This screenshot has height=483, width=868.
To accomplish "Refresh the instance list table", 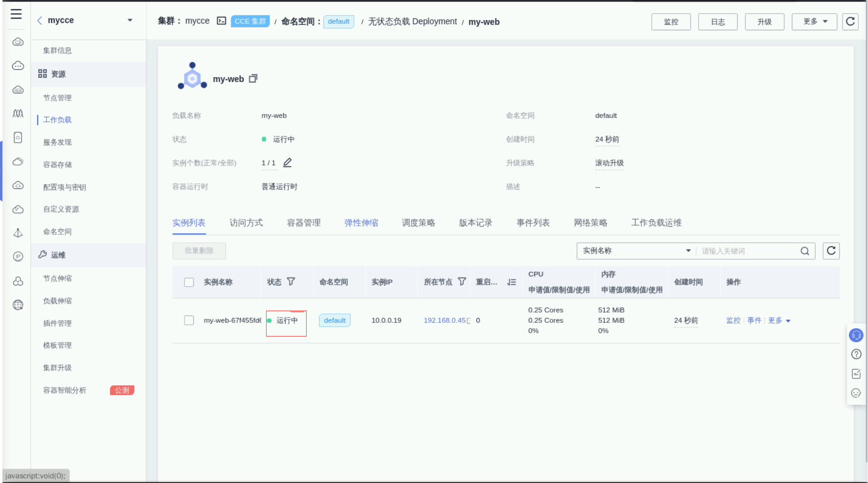I will pyautogui.click(x=831, y=251).
